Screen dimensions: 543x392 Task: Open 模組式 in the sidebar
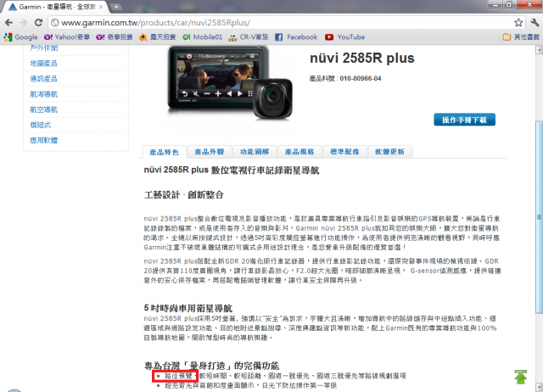click(41, 125)
